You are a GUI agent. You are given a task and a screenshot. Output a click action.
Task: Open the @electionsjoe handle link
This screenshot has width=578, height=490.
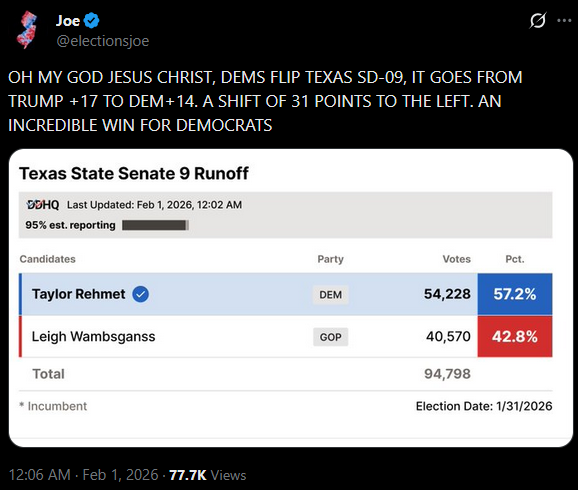pyautogui.click(x=102, y=41)
